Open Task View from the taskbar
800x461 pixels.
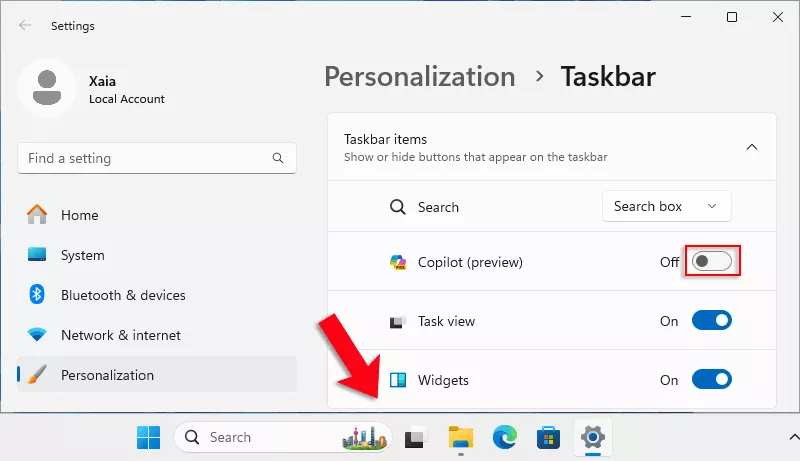pos(414,437)
